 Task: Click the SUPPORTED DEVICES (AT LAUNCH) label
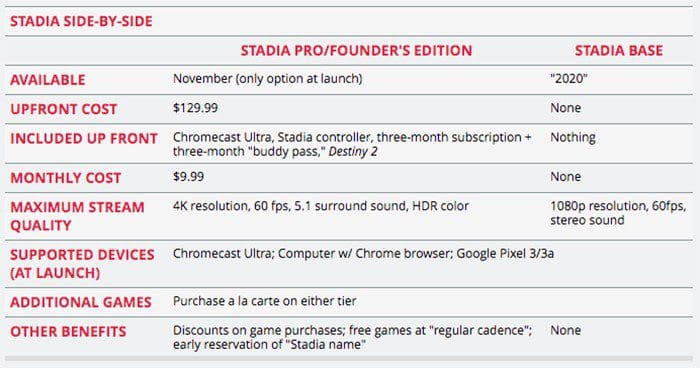tap(82, 263)
